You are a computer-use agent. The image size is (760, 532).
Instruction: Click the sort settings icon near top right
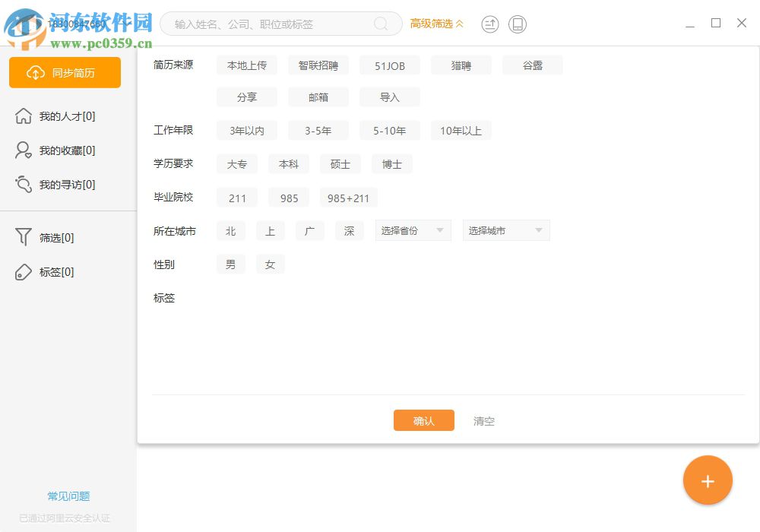pos(489,24)
